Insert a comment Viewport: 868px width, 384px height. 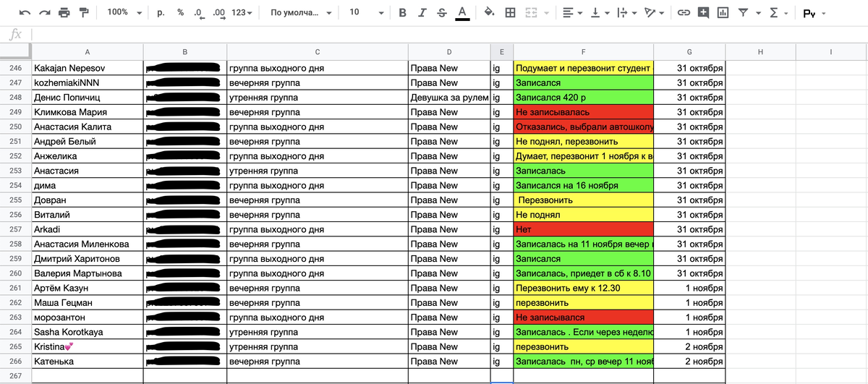[x=703, y=13]
